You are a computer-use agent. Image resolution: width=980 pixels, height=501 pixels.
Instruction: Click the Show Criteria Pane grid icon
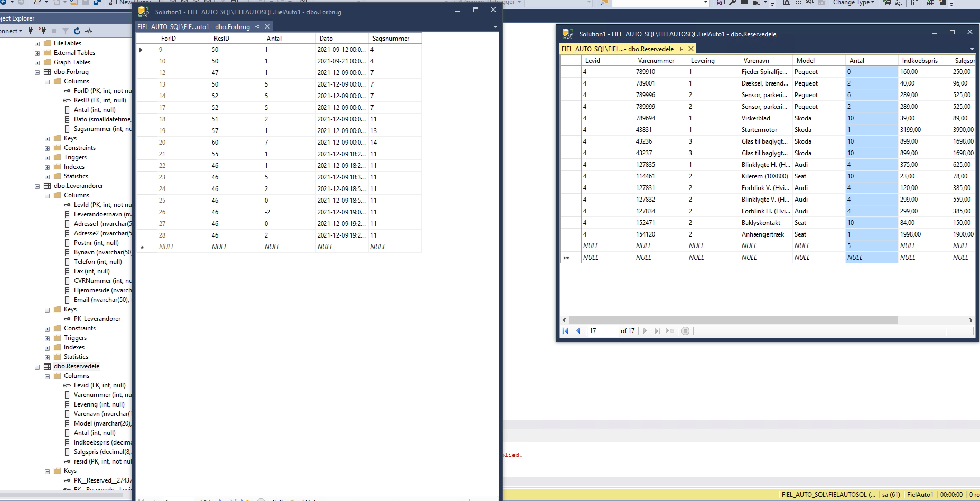click(x=798, y=3)
